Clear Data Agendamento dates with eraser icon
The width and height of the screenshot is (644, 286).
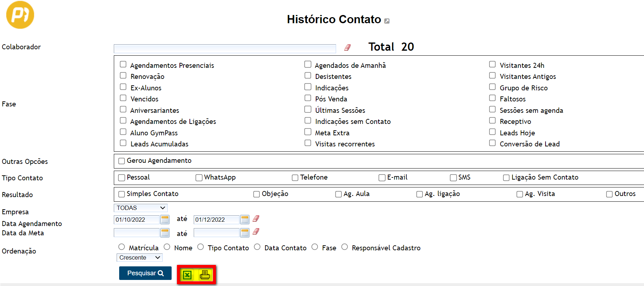(x=256, y=219)
